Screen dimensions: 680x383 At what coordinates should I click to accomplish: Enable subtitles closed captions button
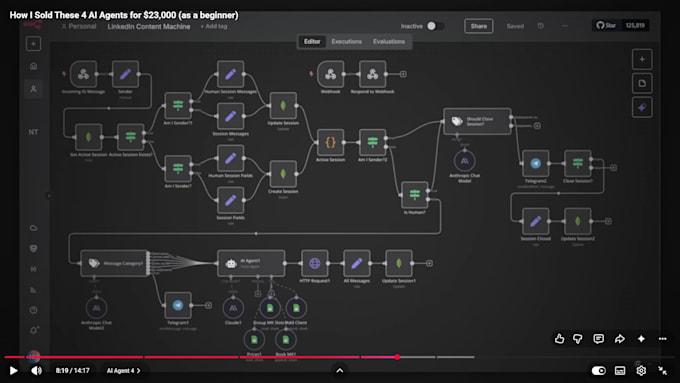click(x=620, y=370)
